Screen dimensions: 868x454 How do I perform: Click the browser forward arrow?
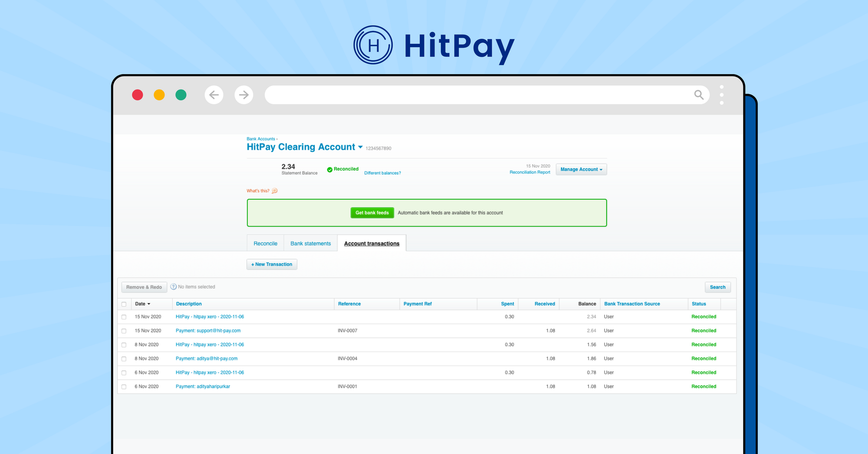click(244, 95)
